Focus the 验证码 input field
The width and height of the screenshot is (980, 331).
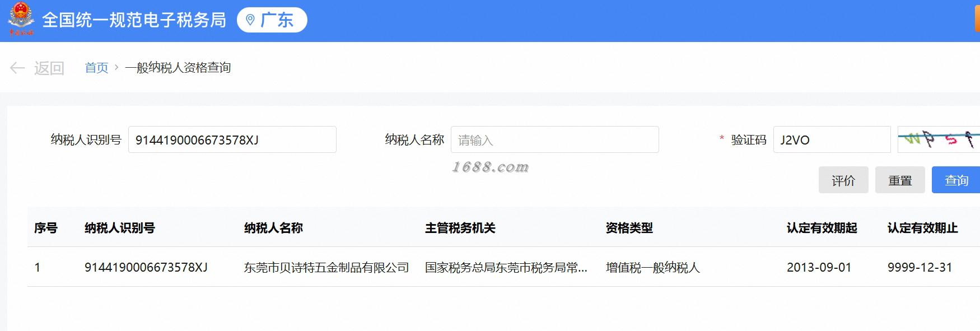pos(832,139)
